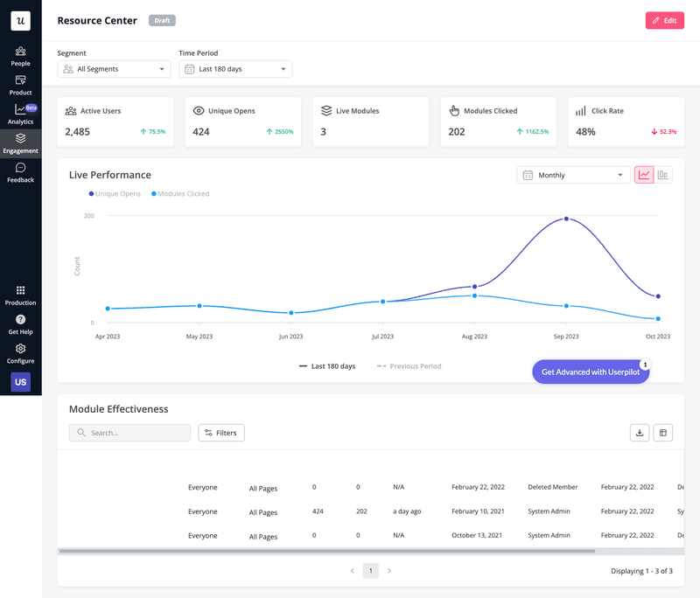
Task: Open the column customization icon on the table
Action: 662,432
